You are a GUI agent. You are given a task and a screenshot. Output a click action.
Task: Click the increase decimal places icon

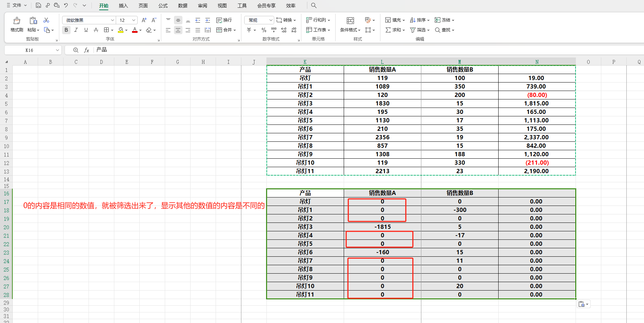(x=284, y=30)
